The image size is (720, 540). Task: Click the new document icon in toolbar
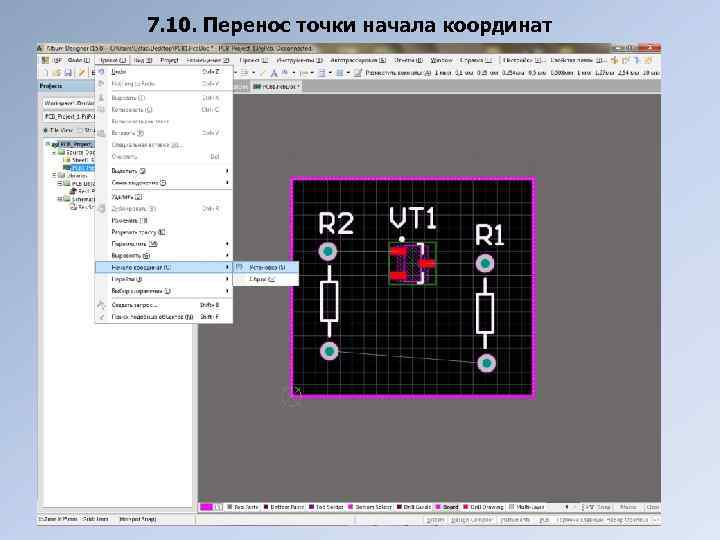tap(45, 73)
